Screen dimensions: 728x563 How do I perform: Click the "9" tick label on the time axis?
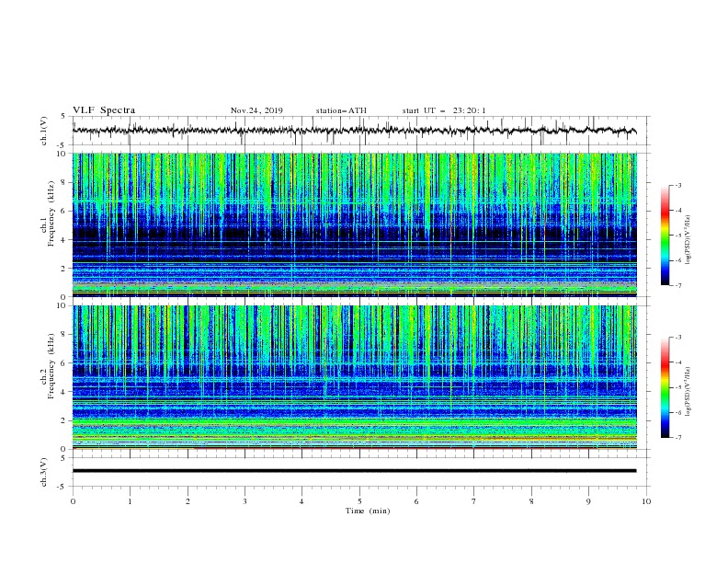(x=588, y=501)
